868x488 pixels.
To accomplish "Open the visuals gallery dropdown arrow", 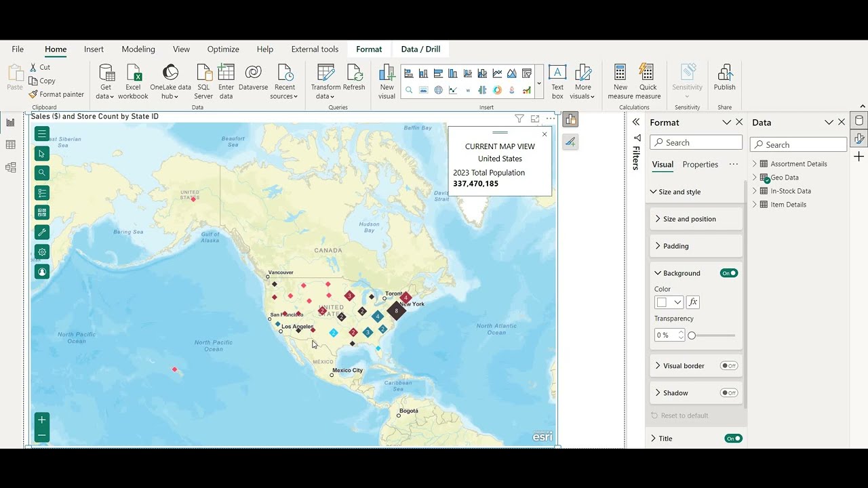I will point(539,83).
